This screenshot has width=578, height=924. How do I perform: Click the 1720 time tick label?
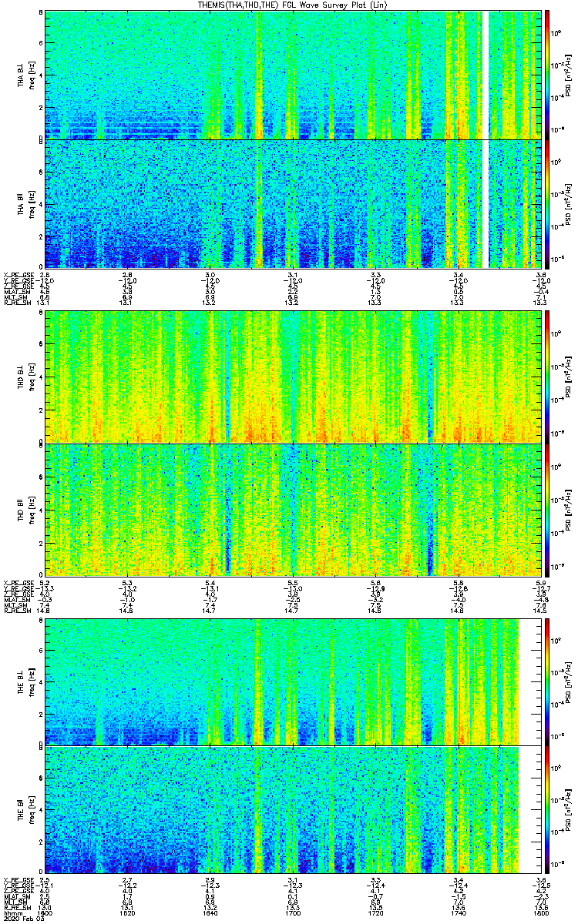[x=376, y=913]
